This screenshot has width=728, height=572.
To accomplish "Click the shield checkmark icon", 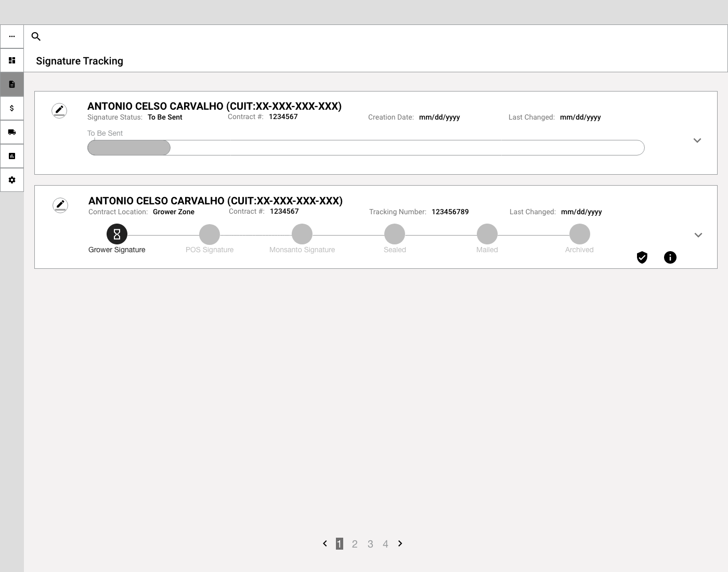I will point(642,257).
